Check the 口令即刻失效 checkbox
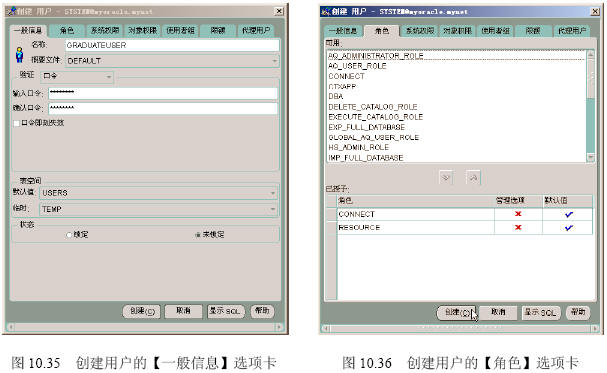Screen dimensions: 607x373 pos(16,123)
